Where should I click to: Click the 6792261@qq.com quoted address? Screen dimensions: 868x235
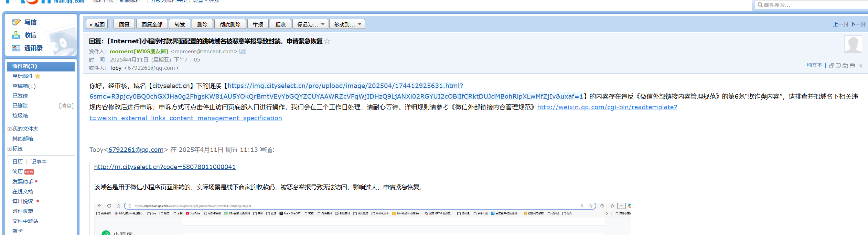point(136,150)
